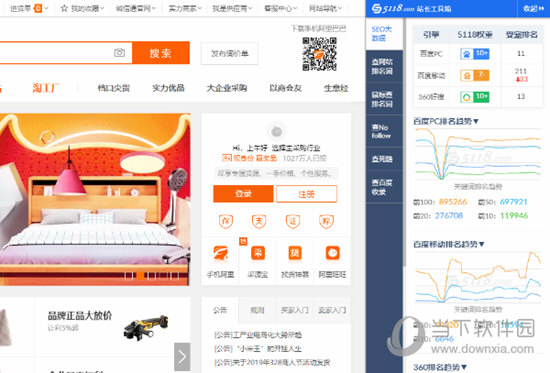550x373 pixels.
Task: Open the 品牌正品大放价 promo card
Action: coord(112,326)
